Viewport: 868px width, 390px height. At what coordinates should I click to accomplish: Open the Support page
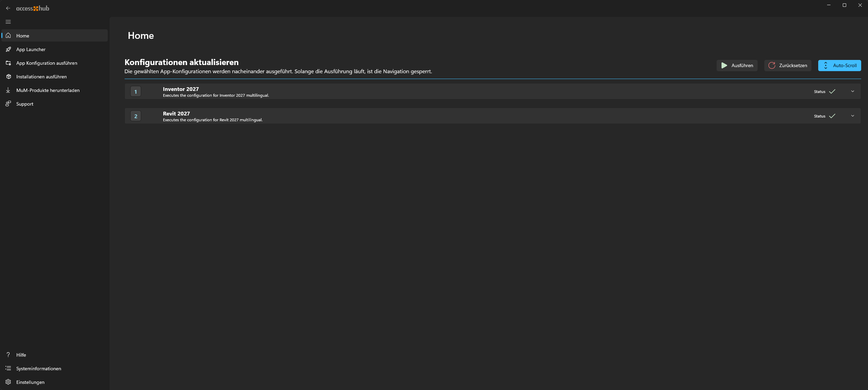tap(55, 104)
